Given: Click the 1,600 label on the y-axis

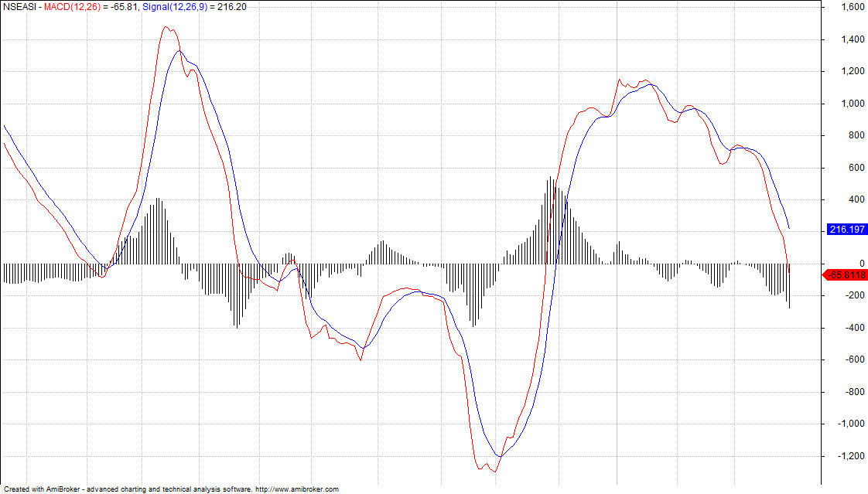Looking at the screenshot, I should pyautogui.click(x=853, y=7).
